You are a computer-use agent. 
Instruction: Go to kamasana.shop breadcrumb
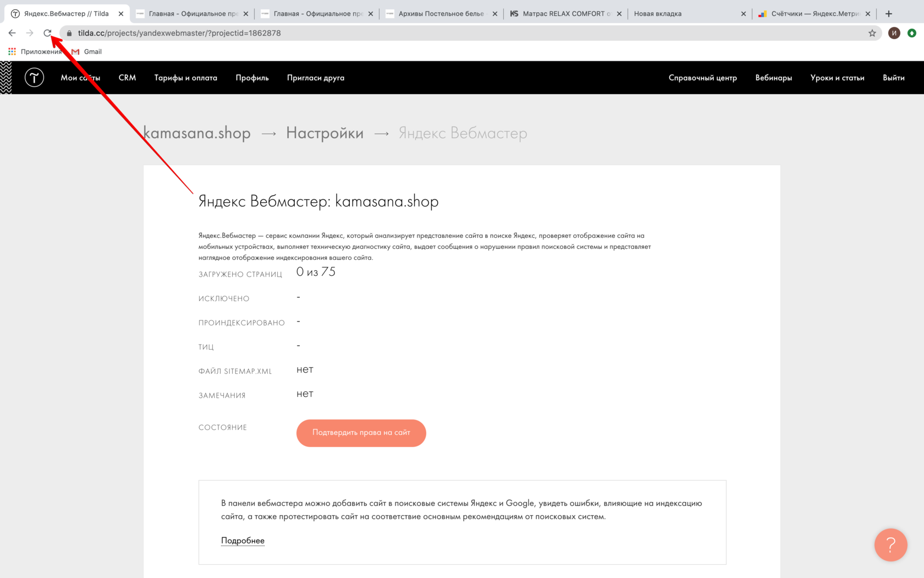(x=197, y=133)
